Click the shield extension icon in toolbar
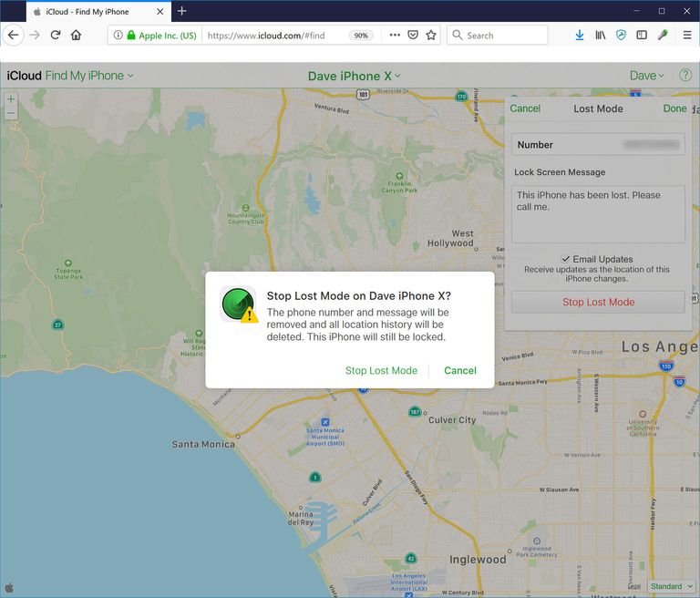Image resolution: width=700 pixels, height=598 pixels. click(621, 35)
